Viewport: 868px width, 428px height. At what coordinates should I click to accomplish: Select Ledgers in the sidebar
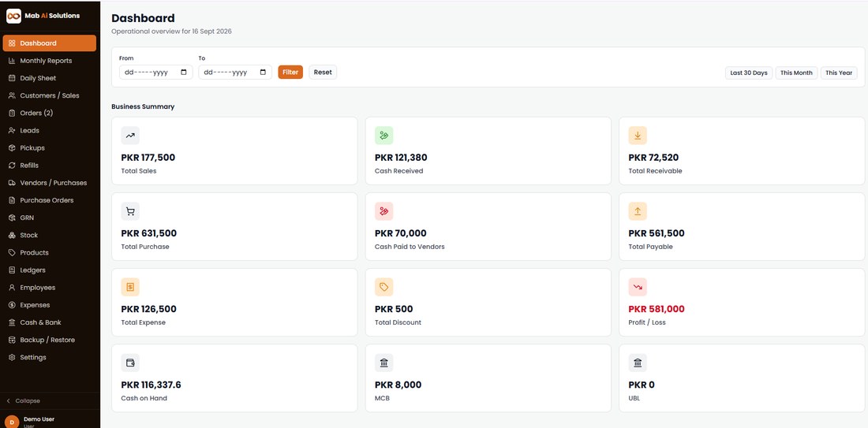[49, 270]
